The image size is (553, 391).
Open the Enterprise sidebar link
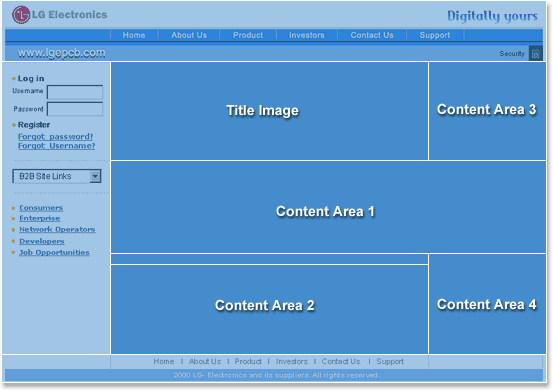coord(40,218)
